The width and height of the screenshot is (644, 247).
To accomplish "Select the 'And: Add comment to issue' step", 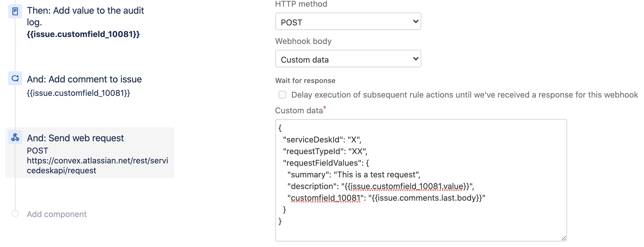I will coord(84,79).
